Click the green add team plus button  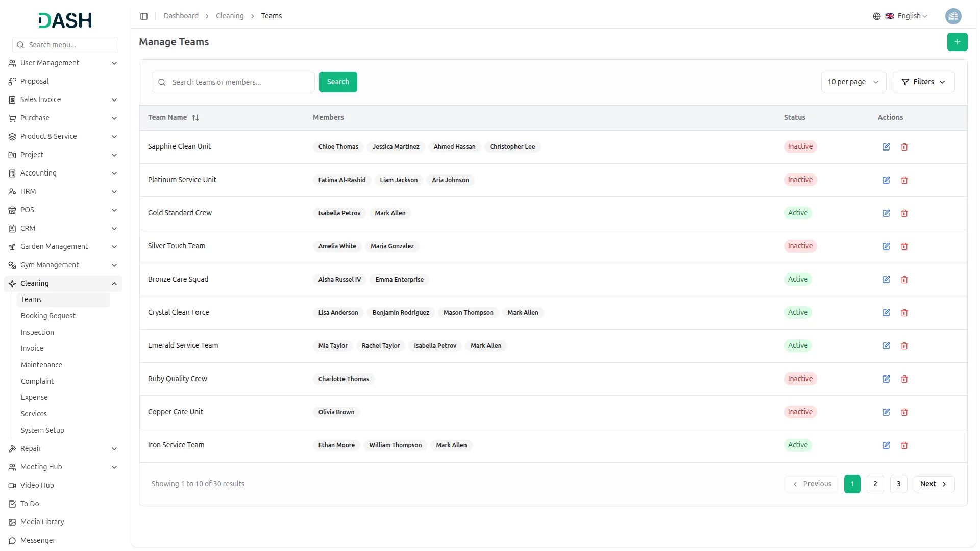[957, 42]
